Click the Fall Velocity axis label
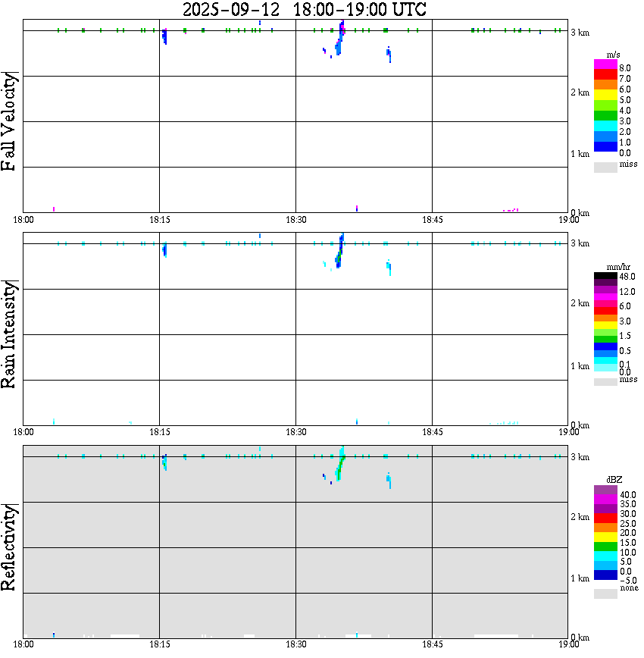644x658 pixels. click(9, 121)
